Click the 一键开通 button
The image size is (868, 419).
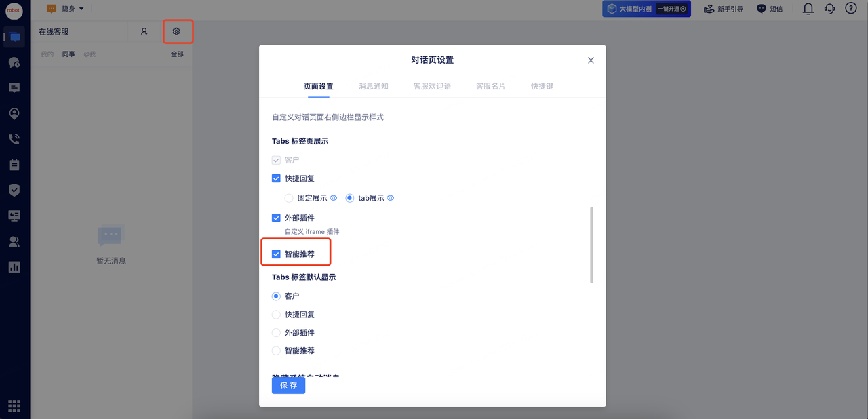672,9
